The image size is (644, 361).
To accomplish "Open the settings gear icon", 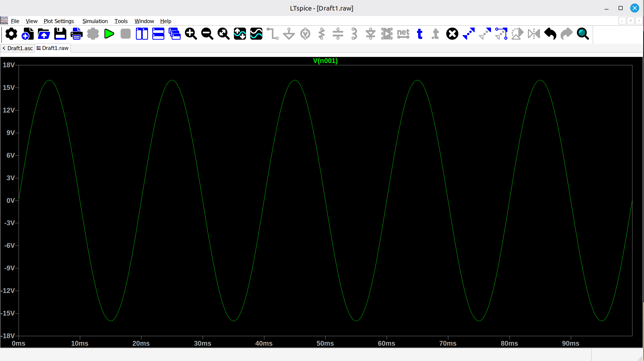I will 11,34.
